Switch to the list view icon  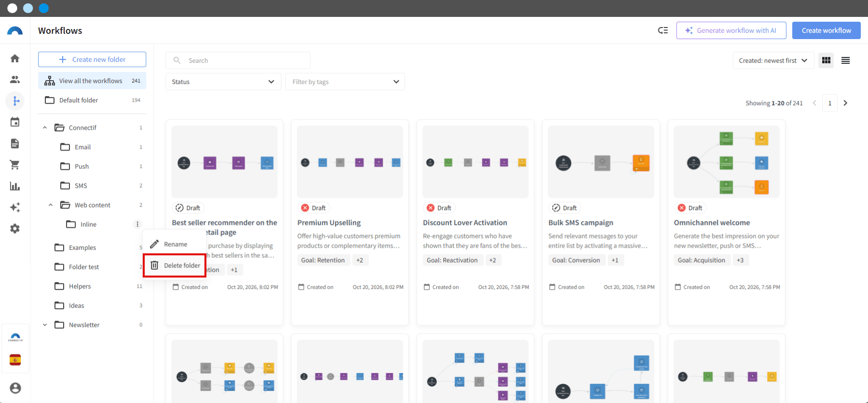click(x=845, y=60)
